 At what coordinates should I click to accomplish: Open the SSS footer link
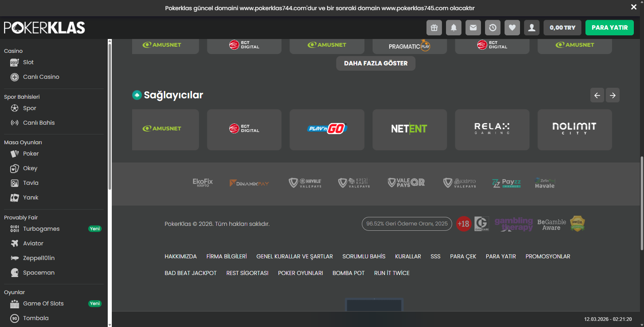coord(435,256)
